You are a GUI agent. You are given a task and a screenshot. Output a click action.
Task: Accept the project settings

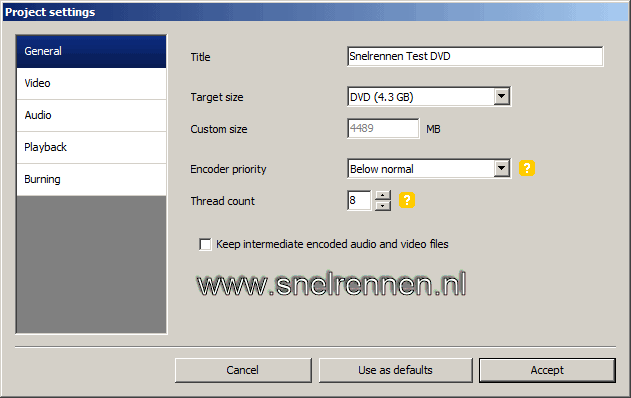pyautogui.click(x=547, y=370)
